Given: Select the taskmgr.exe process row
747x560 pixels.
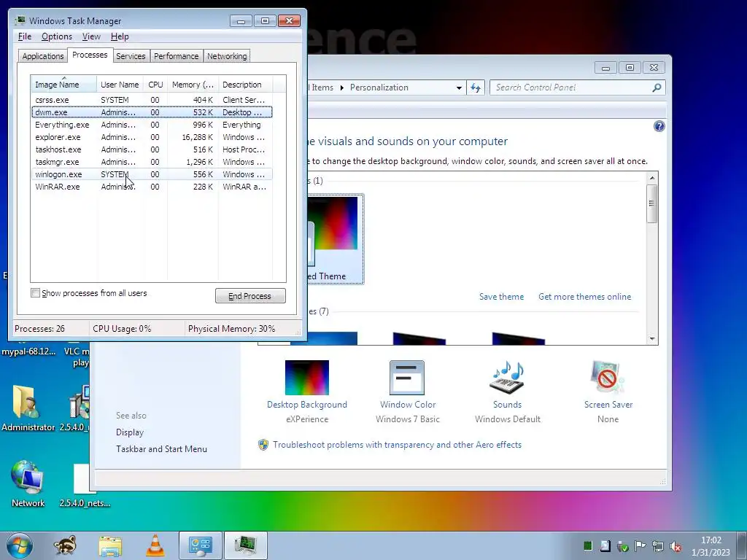Looking at the screenshot, I should [x=152, y=162].
